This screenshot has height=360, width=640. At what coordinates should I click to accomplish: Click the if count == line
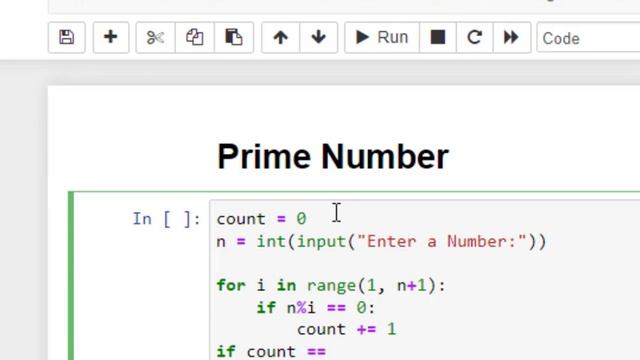271,351
